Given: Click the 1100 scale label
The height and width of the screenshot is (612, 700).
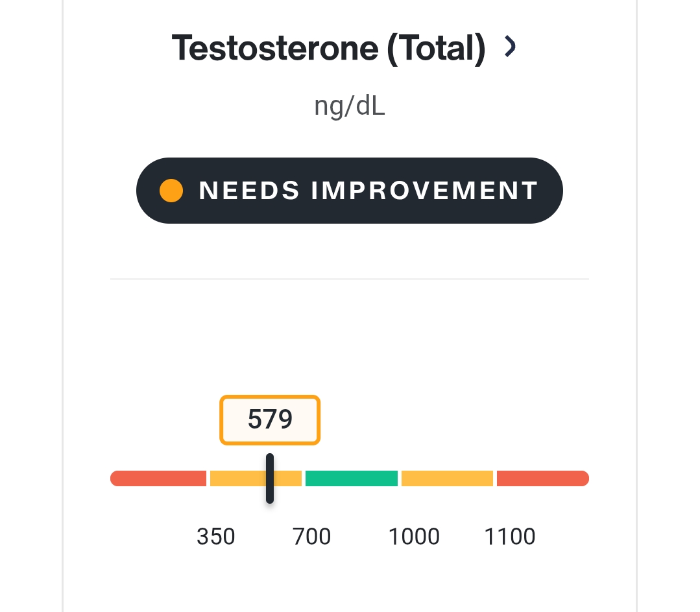Looking at the screenshot, I should pos(510,536).
